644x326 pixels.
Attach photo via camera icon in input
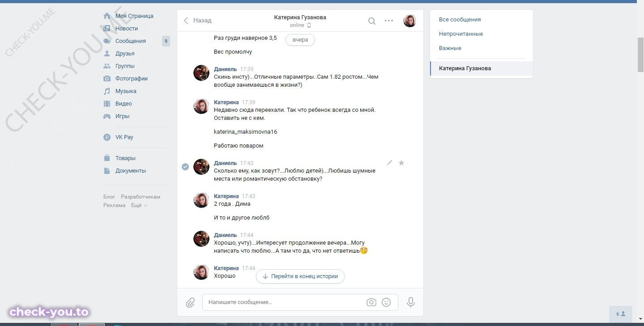371,302
